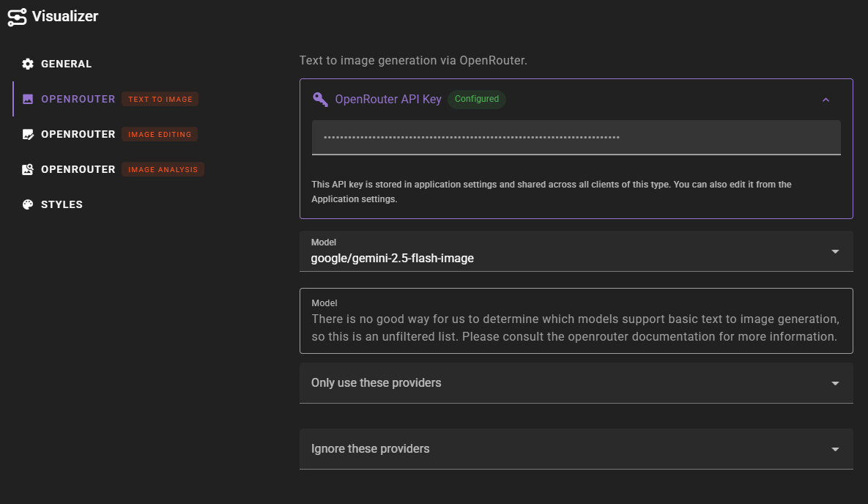Image resolution: width=868 pixels, height=504 pixels.
Task: Switch to the General settings section
Action: (67, 64)
